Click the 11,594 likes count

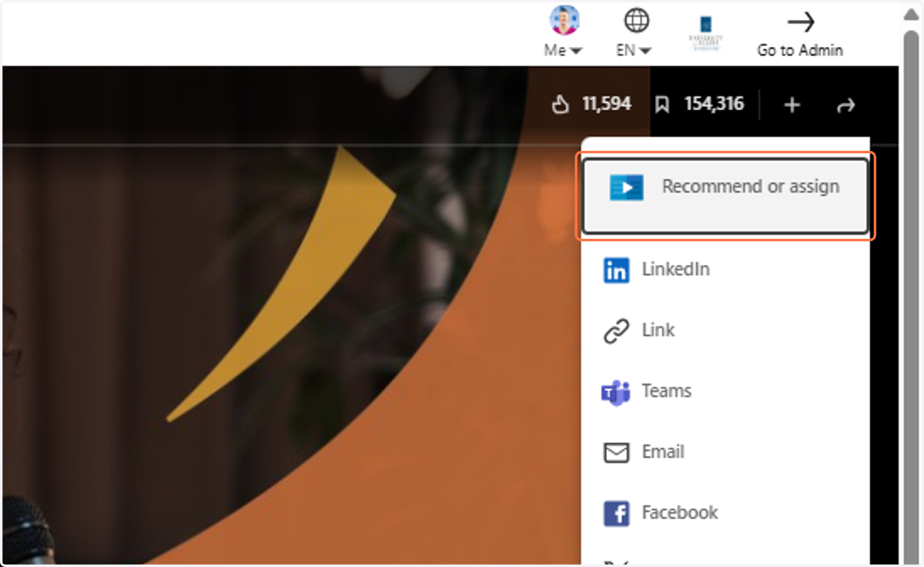(607, 104)
